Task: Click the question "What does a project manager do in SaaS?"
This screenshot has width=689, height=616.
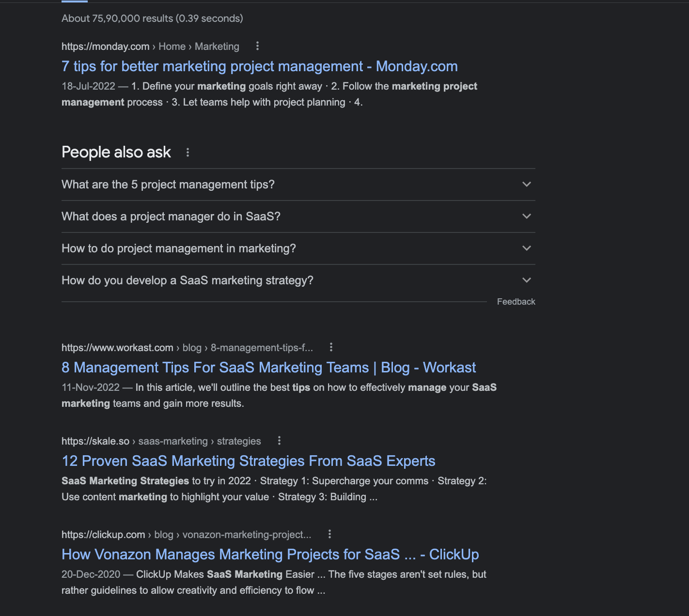Action: point(171,216)
